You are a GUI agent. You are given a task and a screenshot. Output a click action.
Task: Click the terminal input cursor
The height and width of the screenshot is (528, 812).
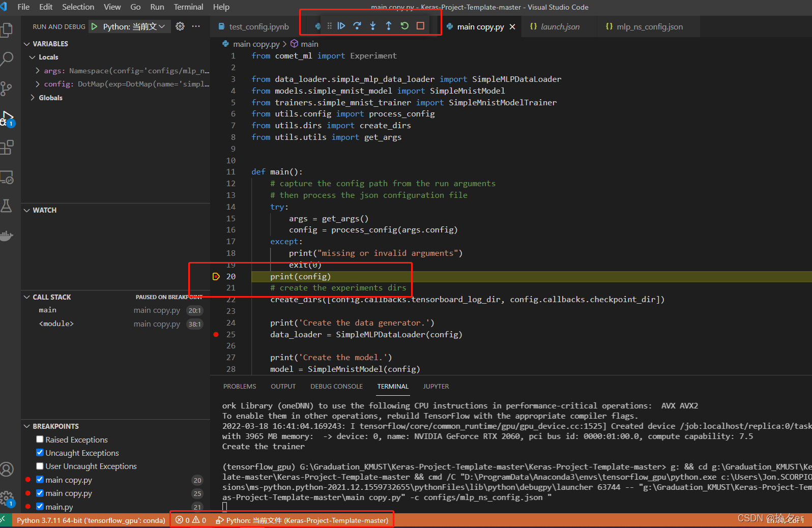coord(225,507)
